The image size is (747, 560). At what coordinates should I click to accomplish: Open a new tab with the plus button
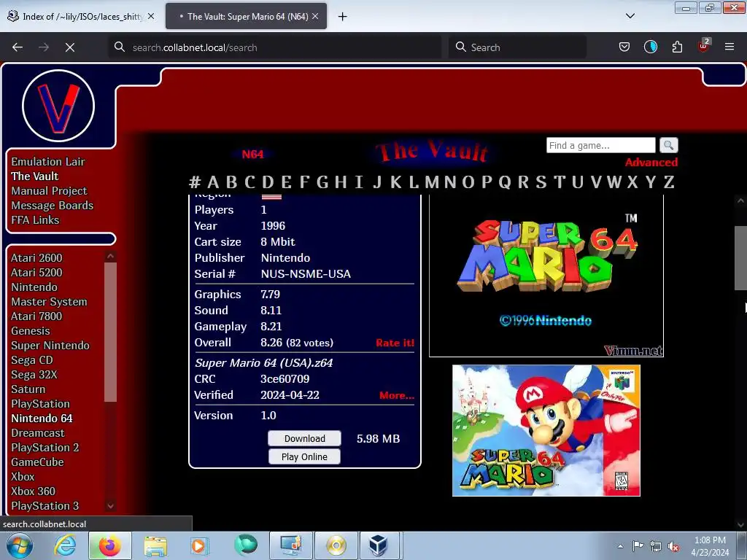(x=343, y=17)
